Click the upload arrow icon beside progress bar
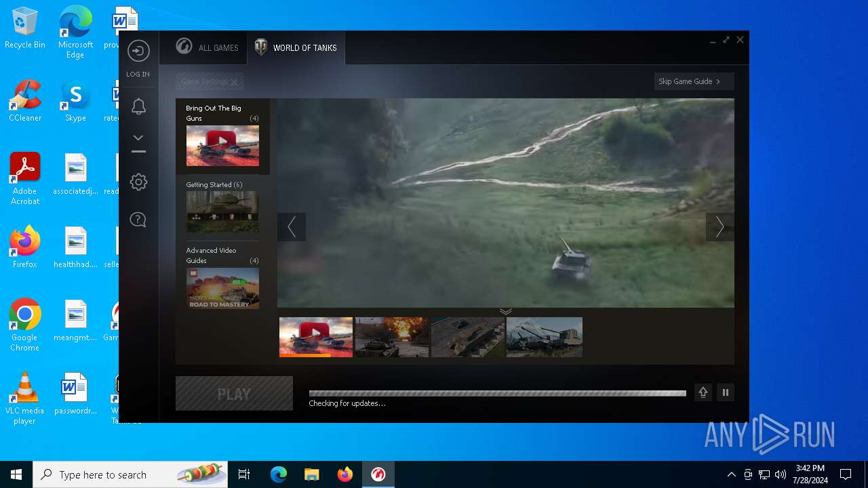Image resolution: width=868 pixels, height=488 pixels. [x=703, y=392]
